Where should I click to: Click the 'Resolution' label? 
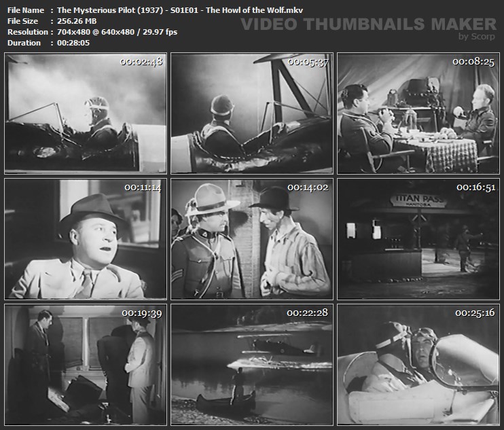28,32
